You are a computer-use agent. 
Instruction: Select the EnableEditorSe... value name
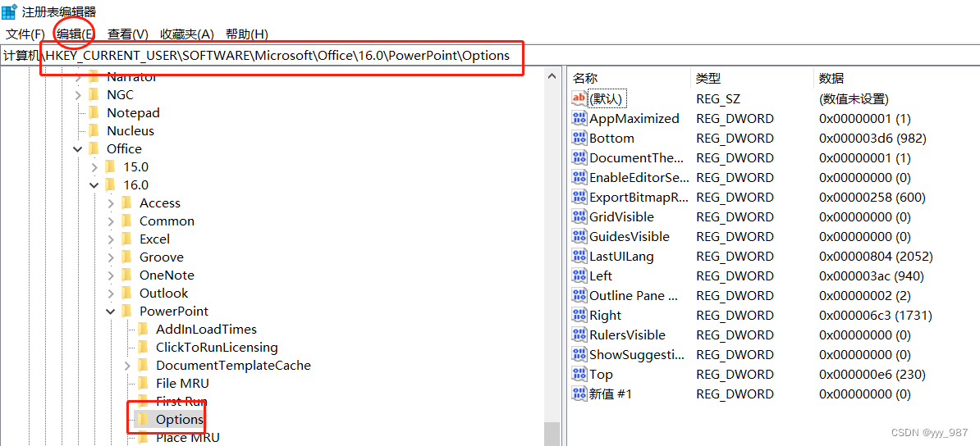639,177
